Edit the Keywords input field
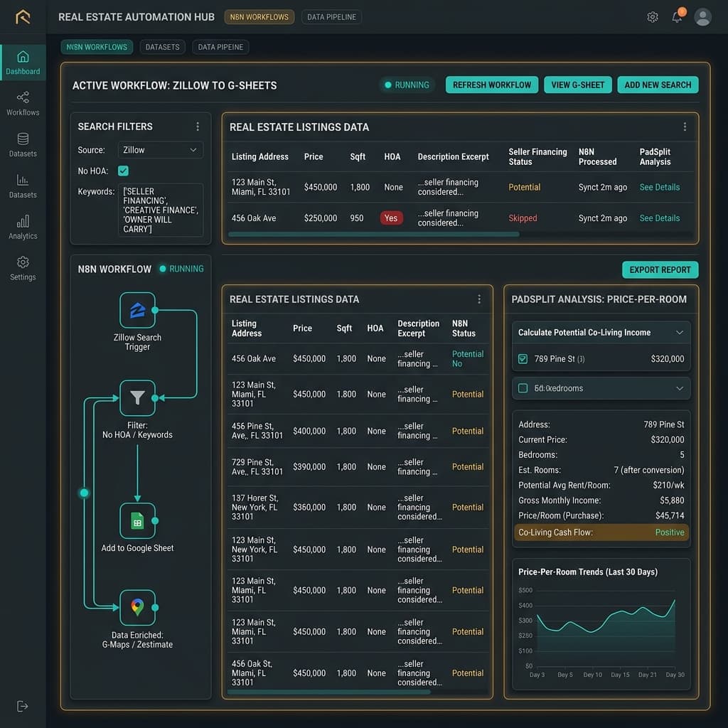728x728 pixels. pyautogui.click(x=161, y=210)
